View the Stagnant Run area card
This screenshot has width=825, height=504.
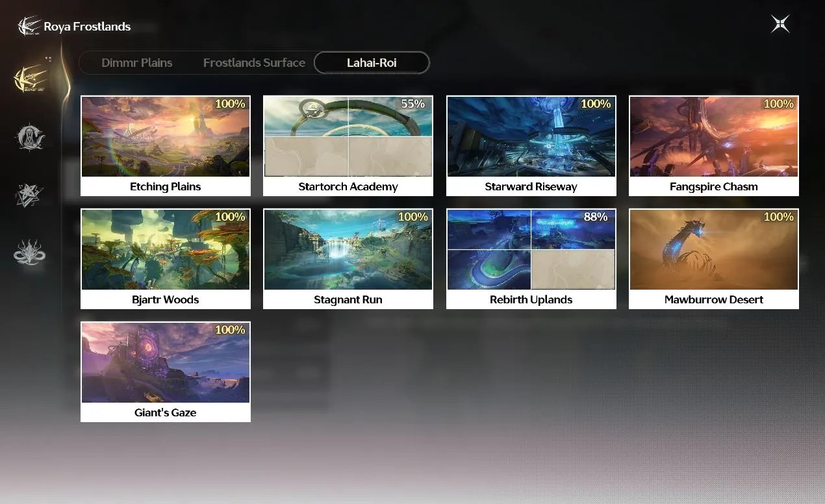coord(348,259)
